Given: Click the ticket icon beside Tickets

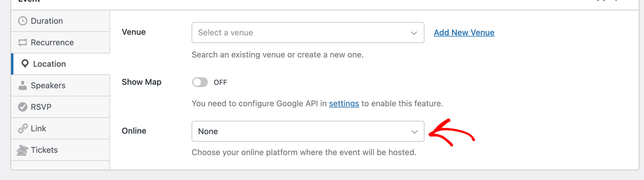Looking at the screenshot, I should click(23, 150).
